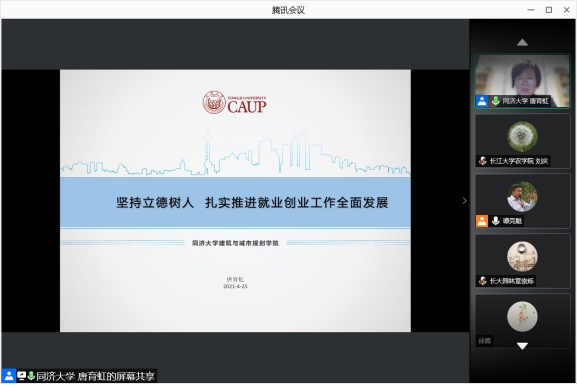The width and height of the screenshot is (577, 385).
Task: Click the screen share icon in bottom-left label
Action: click(x=22, y=376)
